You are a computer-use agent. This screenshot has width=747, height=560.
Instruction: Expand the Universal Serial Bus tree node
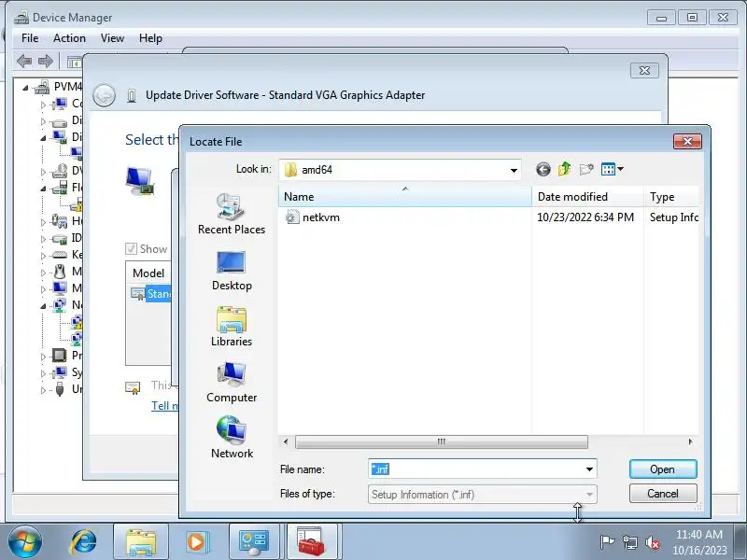point(43,389)
